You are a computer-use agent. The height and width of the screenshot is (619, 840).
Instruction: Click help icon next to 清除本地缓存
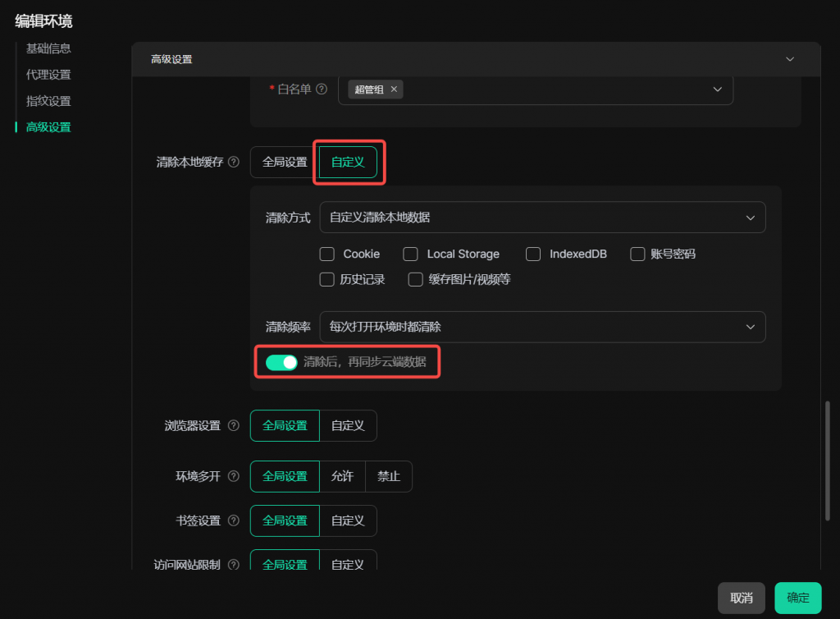[x=234, y=163]
